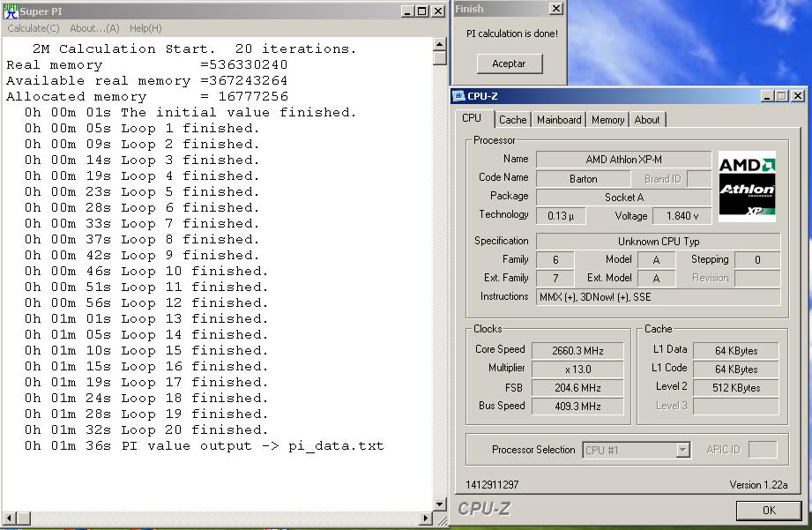
Task: Open the Help(H) menu
Action: tap(145, 28)
